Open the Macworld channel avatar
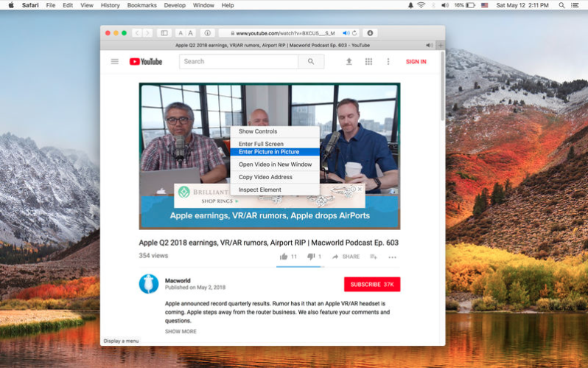The height and width of the screenshot is (368, 588). coord(149,284)
